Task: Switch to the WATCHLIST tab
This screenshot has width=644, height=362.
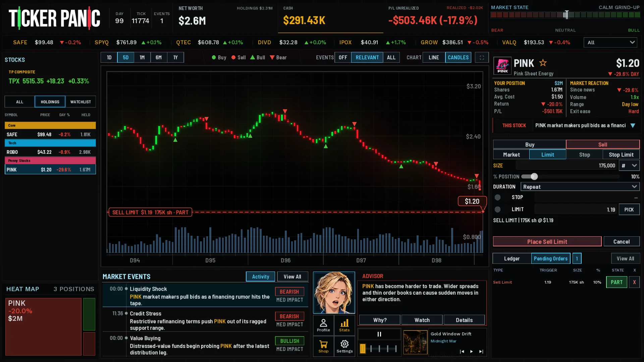Action: [80, 102]
